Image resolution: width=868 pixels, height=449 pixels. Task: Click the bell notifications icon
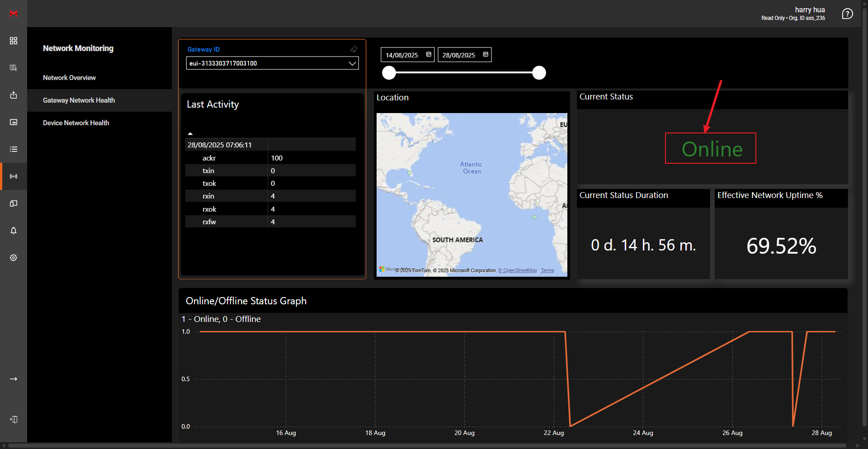coord(14,231)
